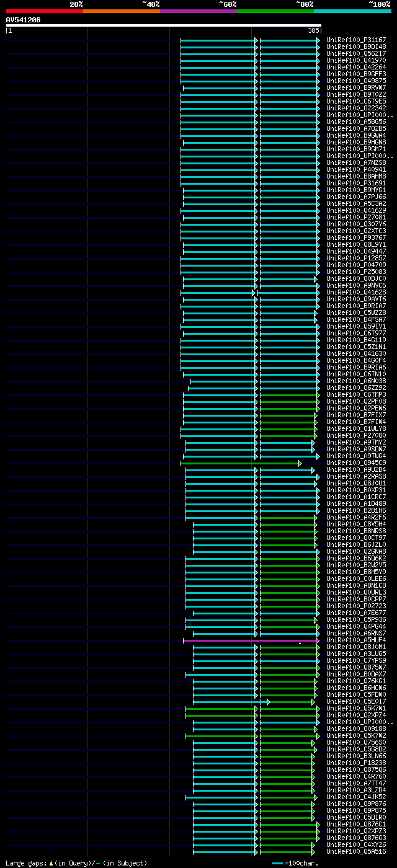Select the UniRef100_A9NVC6 label
Viewport: 397px width, 868px height.
pos(356,285)
